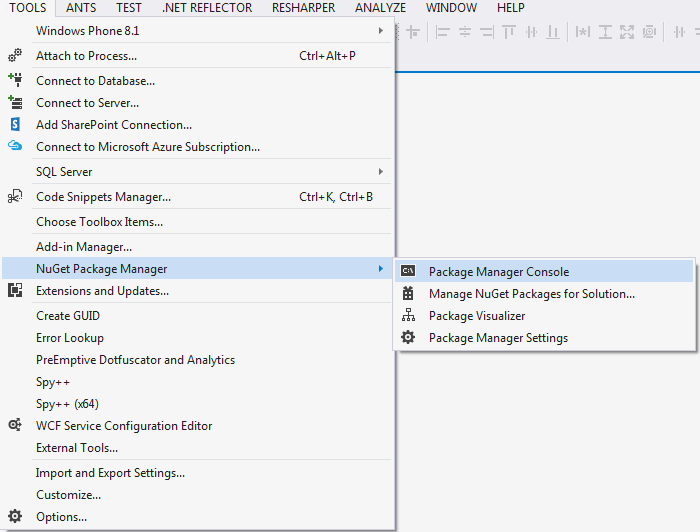
Task: Select Error Lookup
Action: click(x=197, y=337)
